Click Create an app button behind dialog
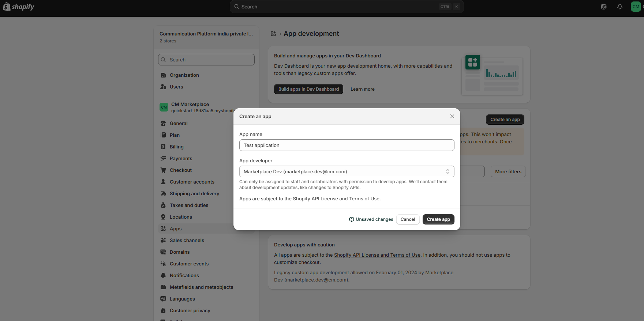This screenshot has width=644, height=321. click(505, 120)
